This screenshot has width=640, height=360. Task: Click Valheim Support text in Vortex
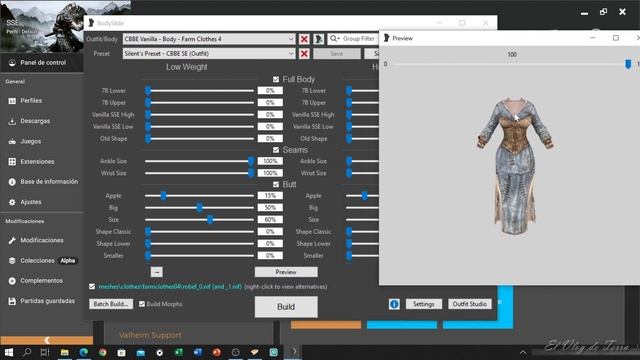click(150, 335)
